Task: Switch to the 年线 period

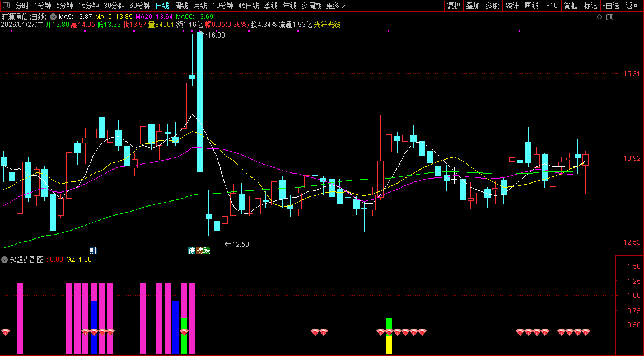Action: click(x=290, y=6)
